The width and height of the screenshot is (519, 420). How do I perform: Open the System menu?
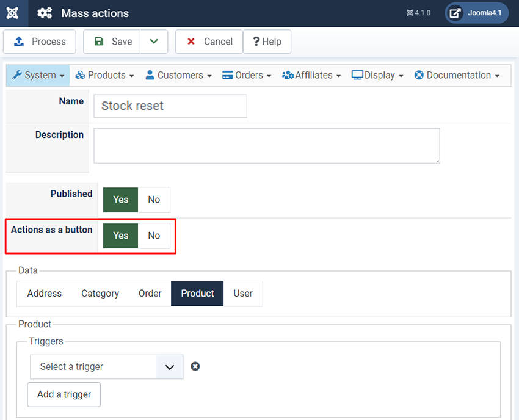click(38, 76)
